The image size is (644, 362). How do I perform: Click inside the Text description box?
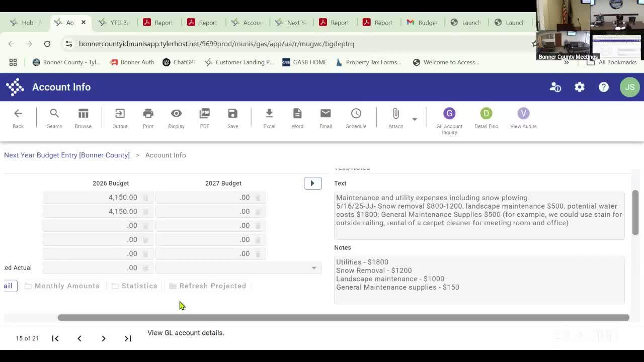(x=479, y=215)
